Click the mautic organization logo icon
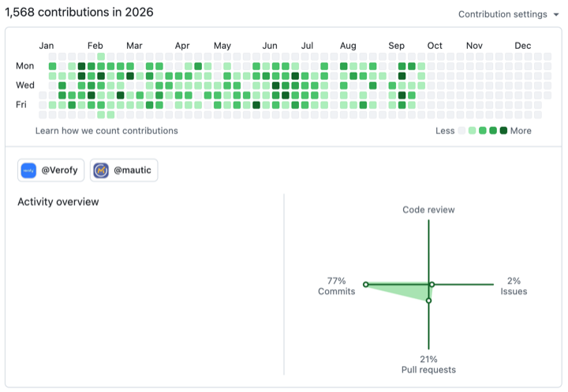The image size is (568, 392). click(101, 170)
